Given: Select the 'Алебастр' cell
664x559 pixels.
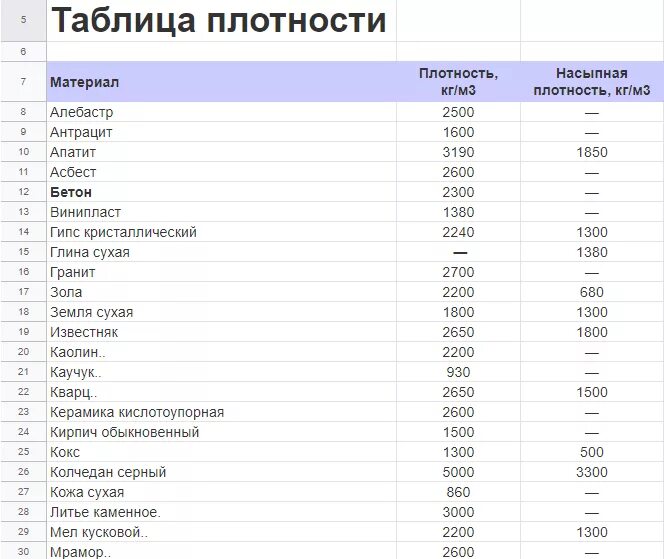Looking at the screenshot, I should [221, 112].
